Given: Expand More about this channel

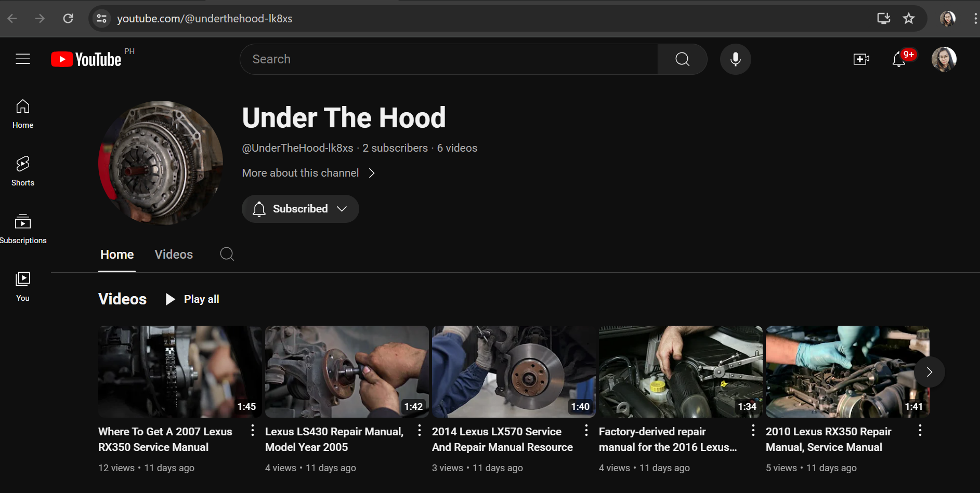Looking at the screenshot, I should pyautogui.click(x=309, y=173).
